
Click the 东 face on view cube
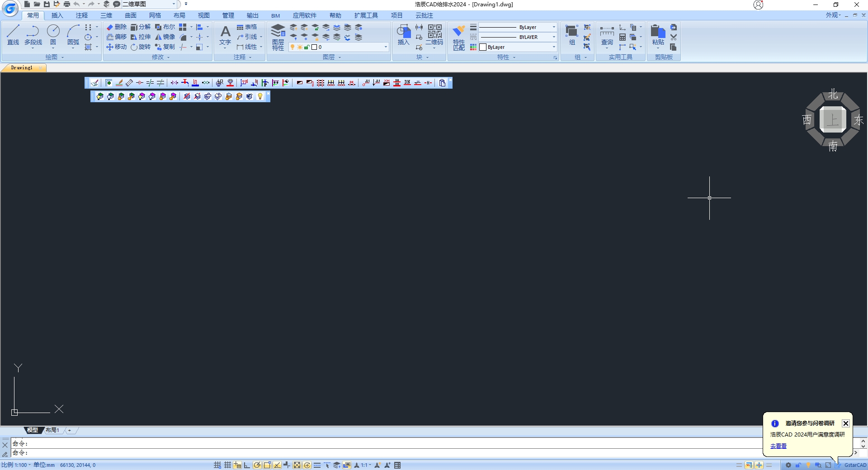pos(859,120)
